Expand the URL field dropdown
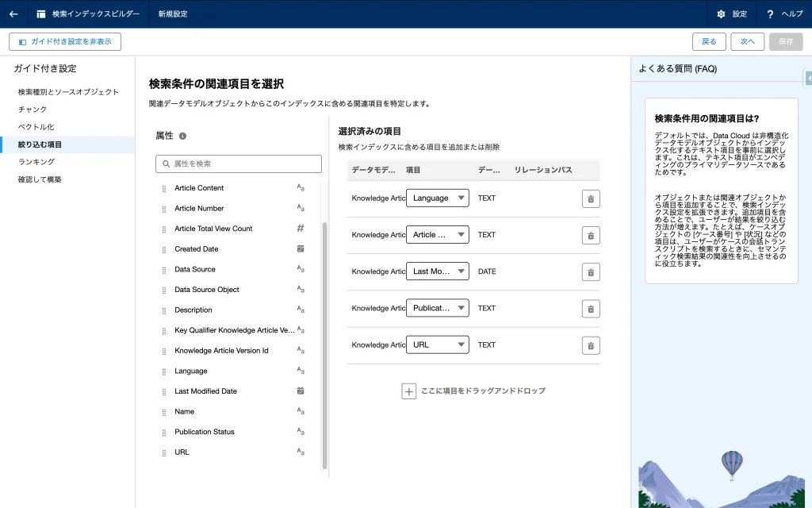812x508 pixels. (x=437, y=345)
